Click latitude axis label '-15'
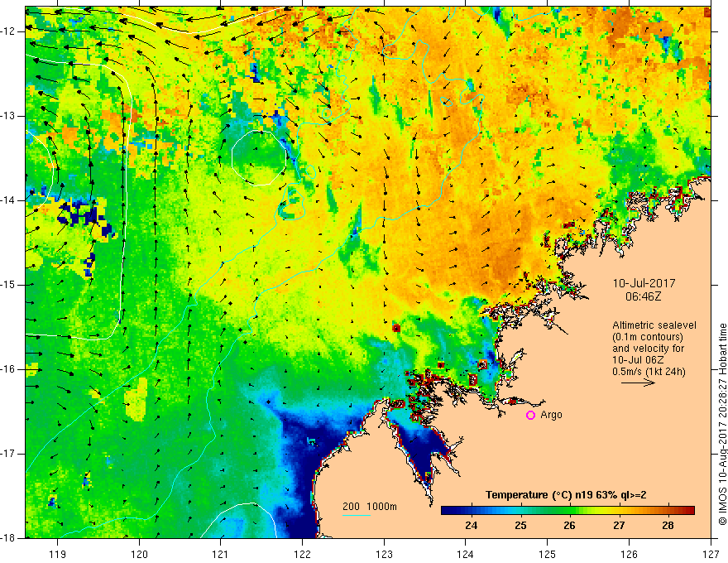The height and width of the screenshot is (563, 728). coord(9,285)
